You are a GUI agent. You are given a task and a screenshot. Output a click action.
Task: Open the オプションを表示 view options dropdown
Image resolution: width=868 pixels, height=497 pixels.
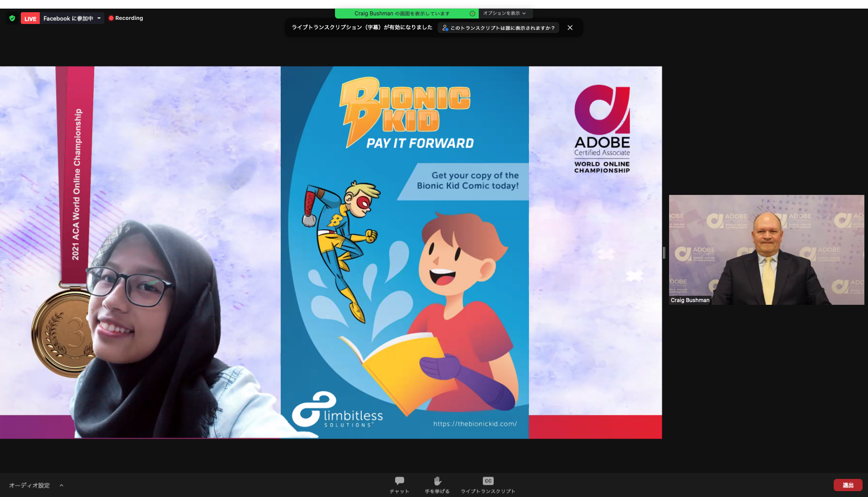click(x=505, y=14)
